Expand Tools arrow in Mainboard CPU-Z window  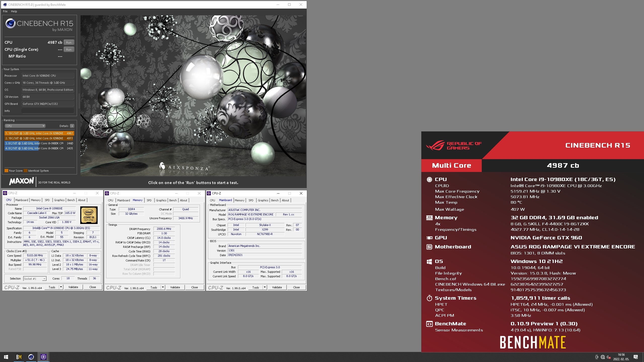[265, 287]
